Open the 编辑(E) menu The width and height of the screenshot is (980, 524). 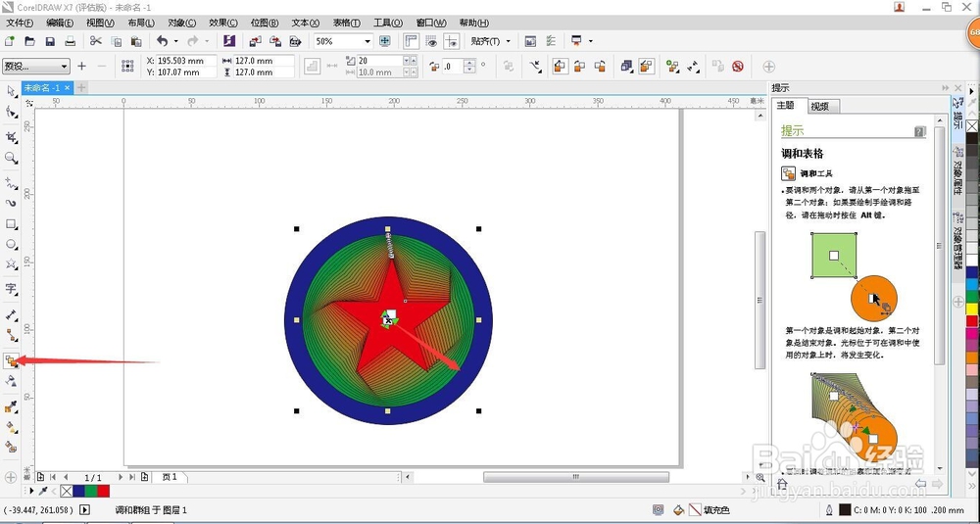(60, 24)
